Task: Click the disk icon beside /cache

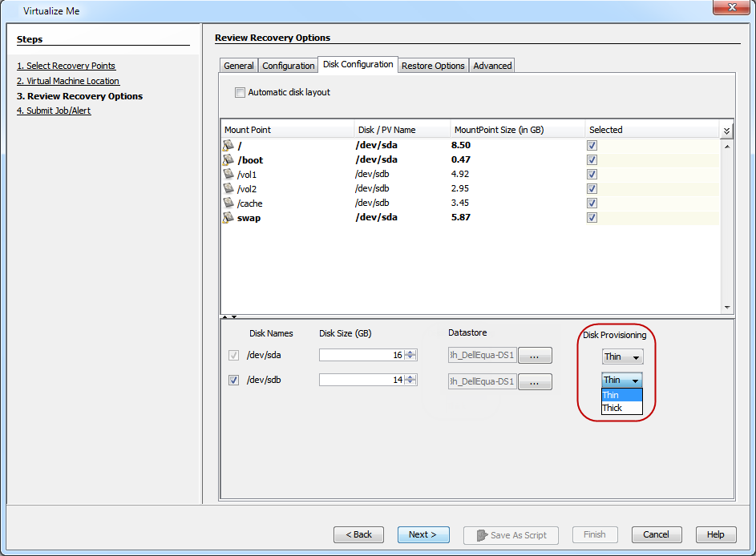Action: [x=228, y=203]
